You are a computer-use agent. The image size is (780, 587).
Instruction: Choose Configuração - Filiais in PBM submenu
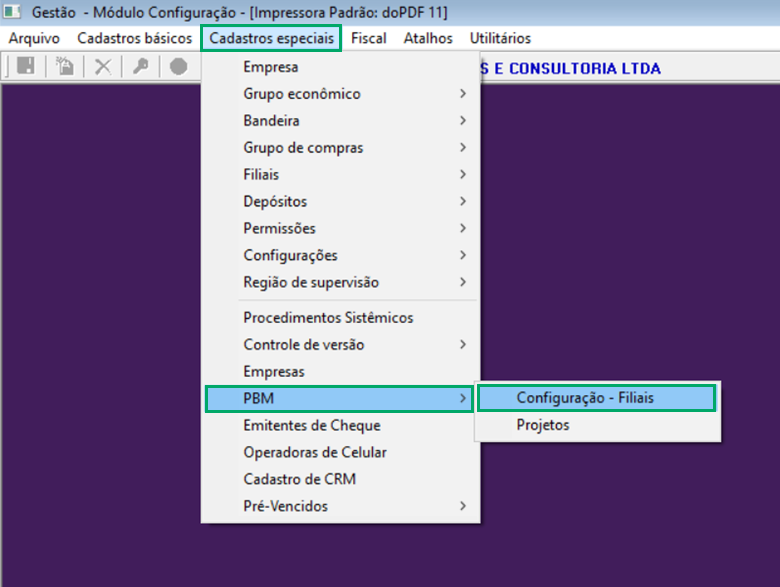tap(596, 398)
